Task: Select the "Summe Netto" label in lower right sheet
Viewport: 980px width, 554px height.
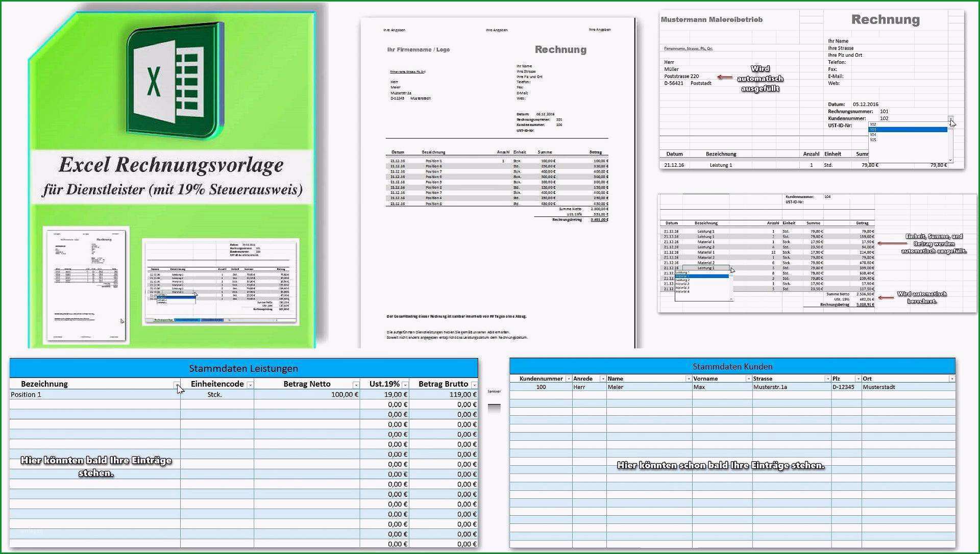Action: [838, 294]
